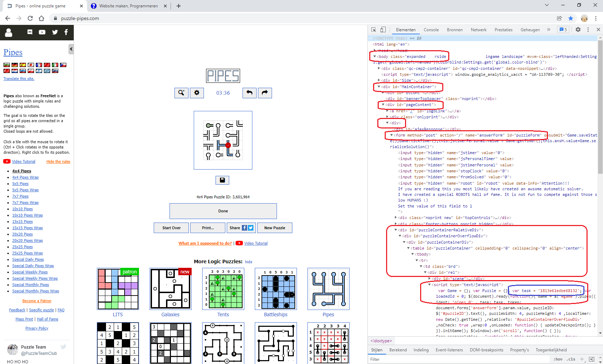This screenshot has height=364, width=603.
Task: Save puzzle progress with the floppy disk icon
Action: click(x=222, y=180)
